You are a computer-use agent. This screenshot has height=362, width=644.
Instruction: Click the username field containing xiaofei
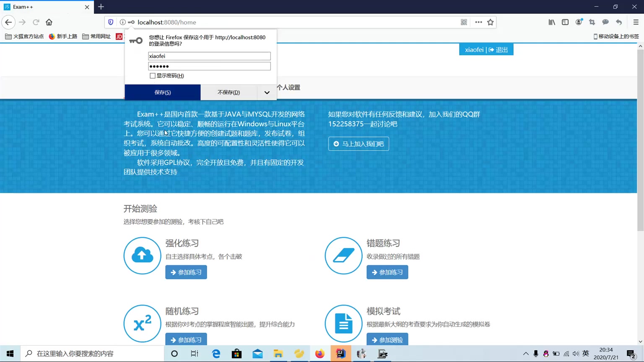point(209,56)
